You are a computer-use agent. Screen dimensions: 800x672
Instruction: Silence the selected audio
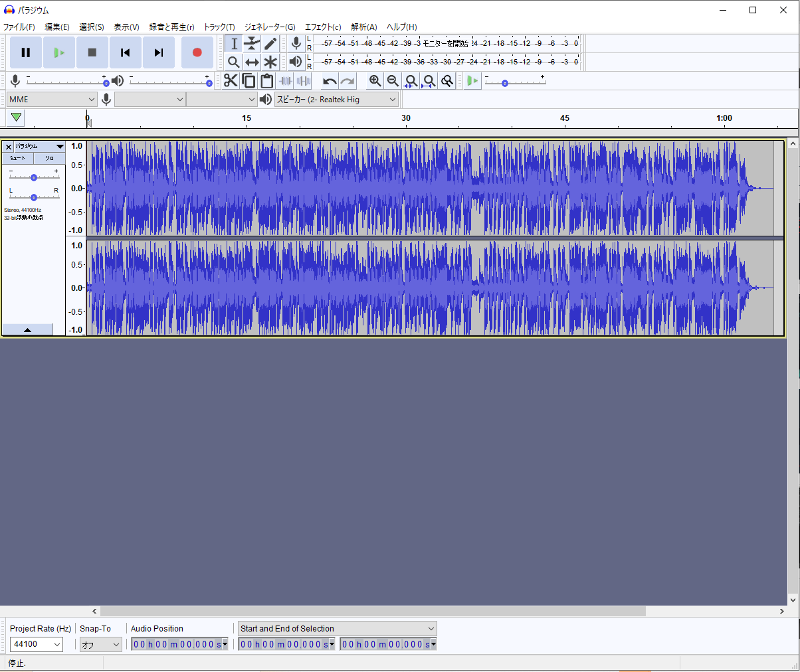(x=304, y=81)
